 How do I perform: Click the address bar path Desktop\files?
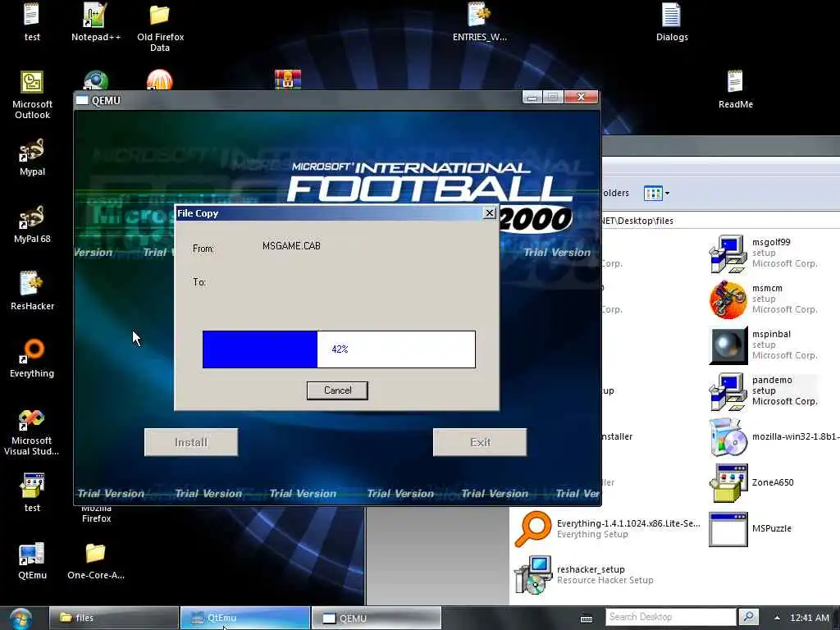tap(637, 221)
